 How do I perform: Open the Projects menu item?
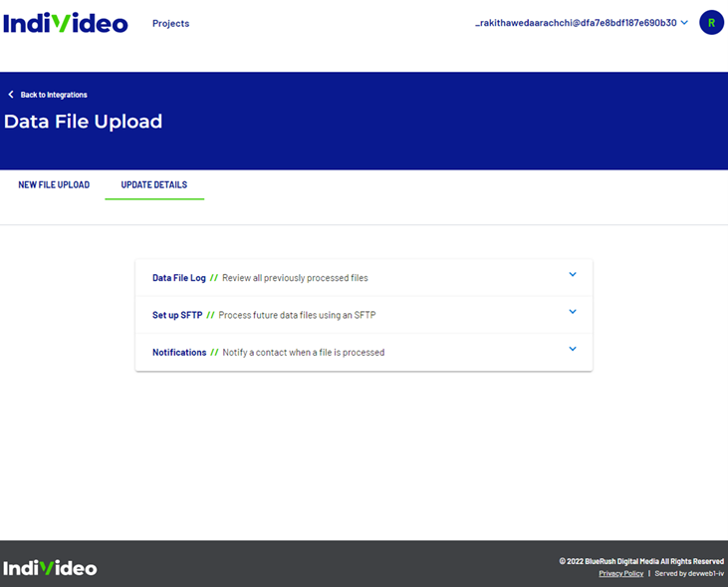171,23
